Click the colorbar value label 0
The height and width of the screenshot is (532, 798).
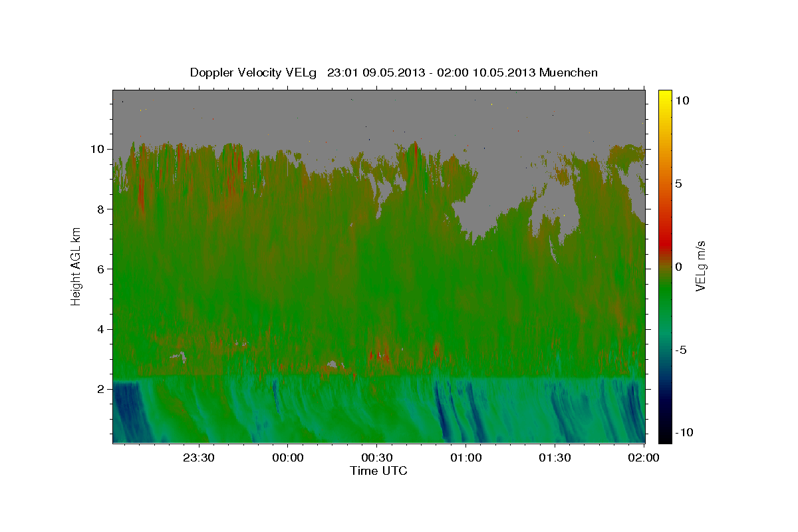click(678, 267)
